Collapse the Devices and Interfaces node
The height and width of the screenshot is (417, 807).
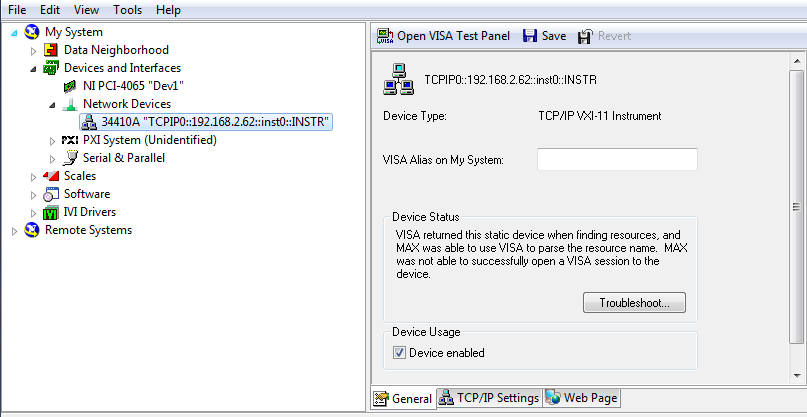[x=34, y=68]
